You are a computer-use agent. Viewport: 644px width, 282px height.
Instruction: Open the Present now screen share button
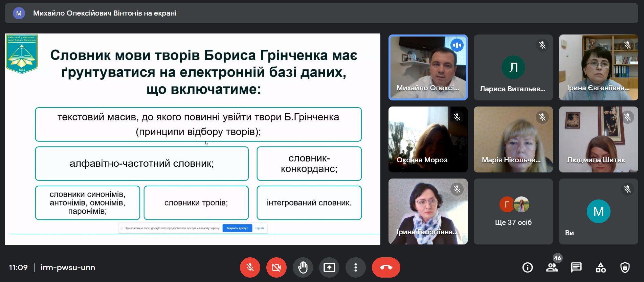(329, 267)
